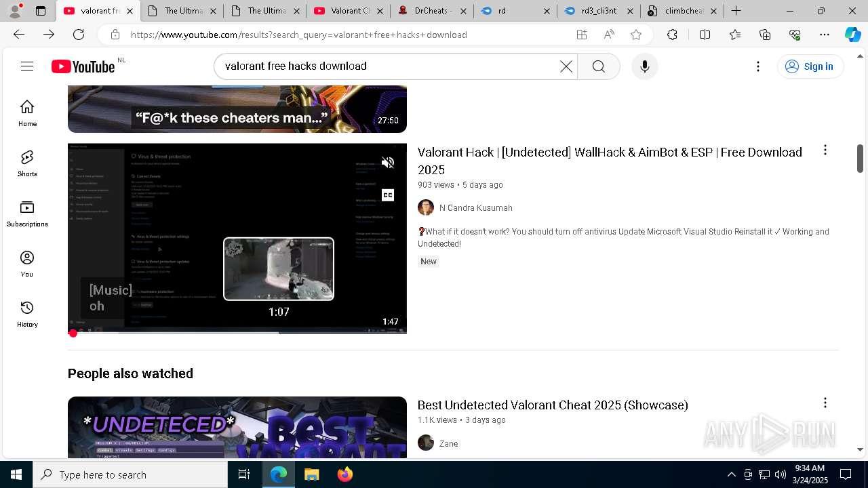
Task: Click the N Candra Kusumah avatar
Action: click(x=426, y=207)
